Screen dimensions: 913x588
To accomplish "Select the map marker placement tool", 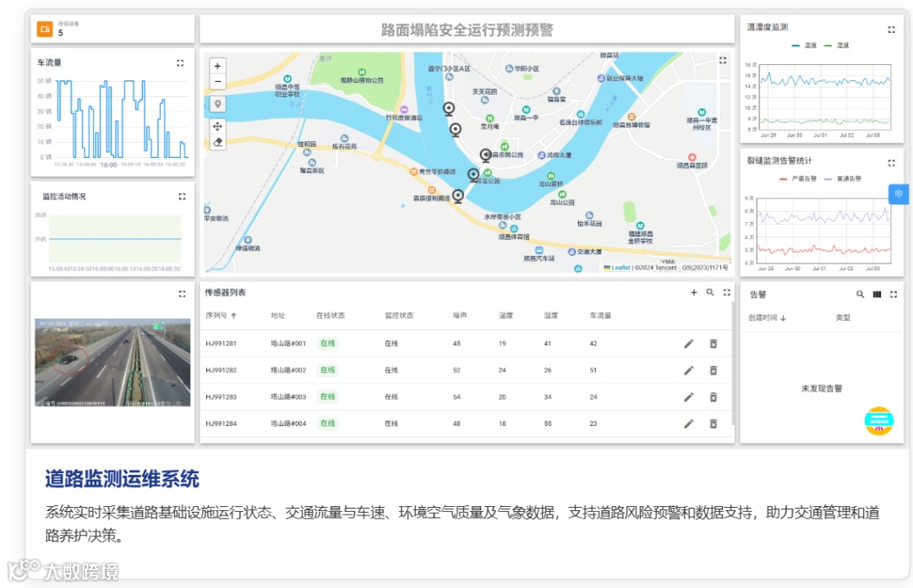I will 218,104.
